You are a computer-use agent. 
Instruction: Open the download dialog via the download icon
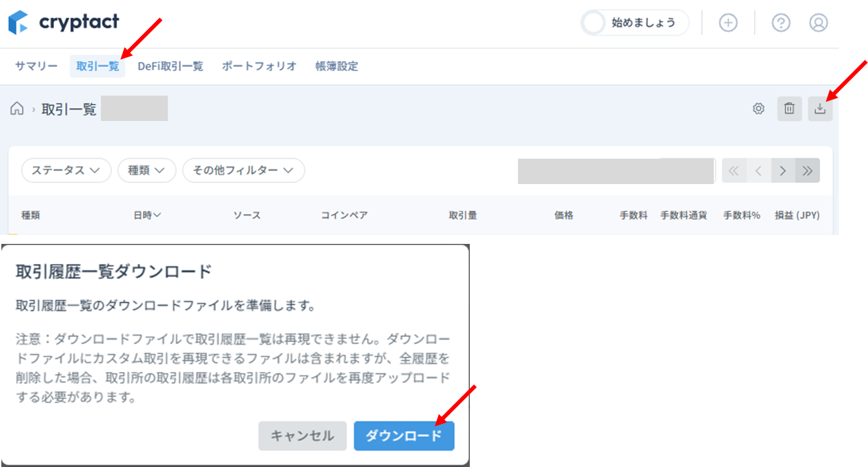pos(821,108)
